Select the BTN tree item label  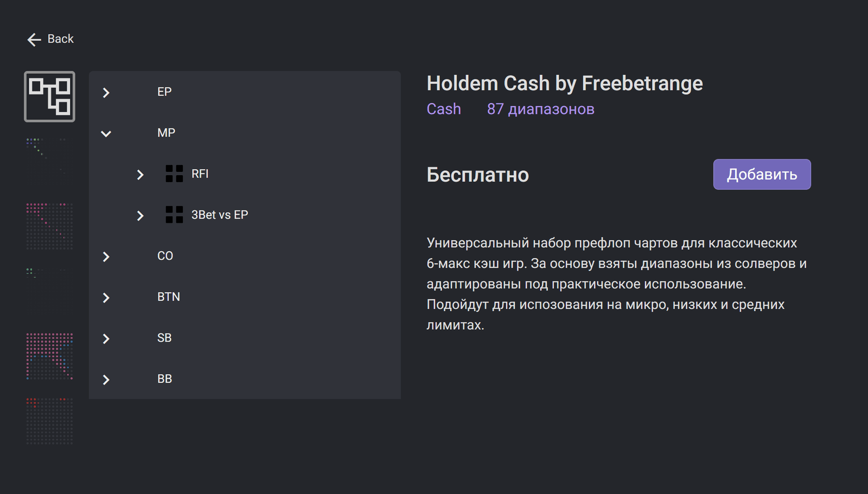pos(169,297)
